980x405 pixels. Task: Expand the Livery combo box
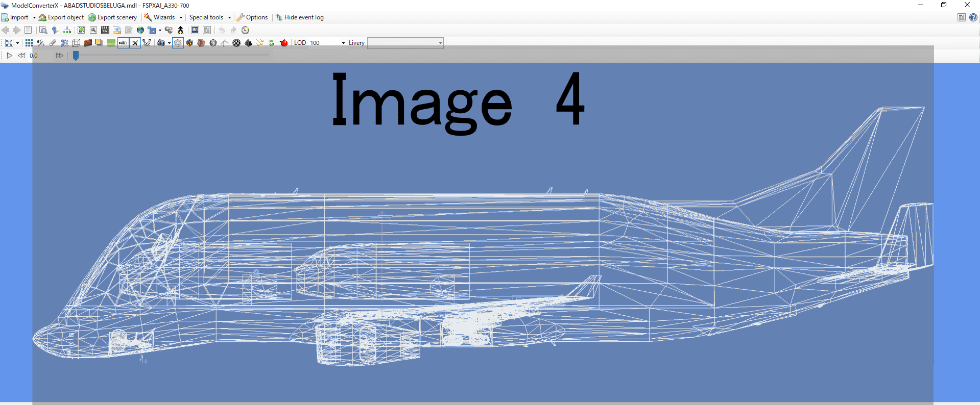pos(440,43)
